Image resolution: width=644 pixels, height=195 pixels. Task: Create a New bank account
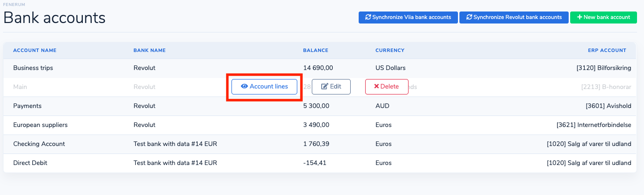[604, 17]
